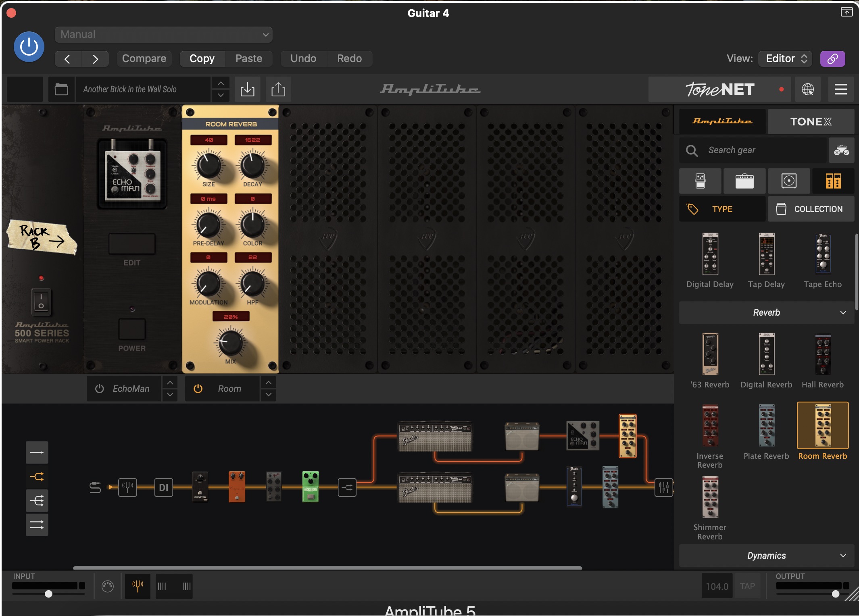The width and height of the screenshot is (859, 616).
Task: Go to the next preset arrow
Action: [95, 59]
